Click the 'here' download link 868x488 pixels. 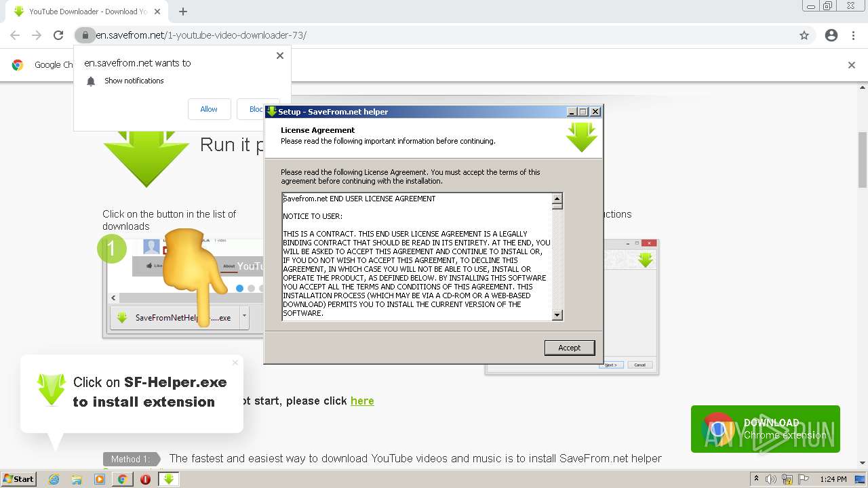[362, 401]
